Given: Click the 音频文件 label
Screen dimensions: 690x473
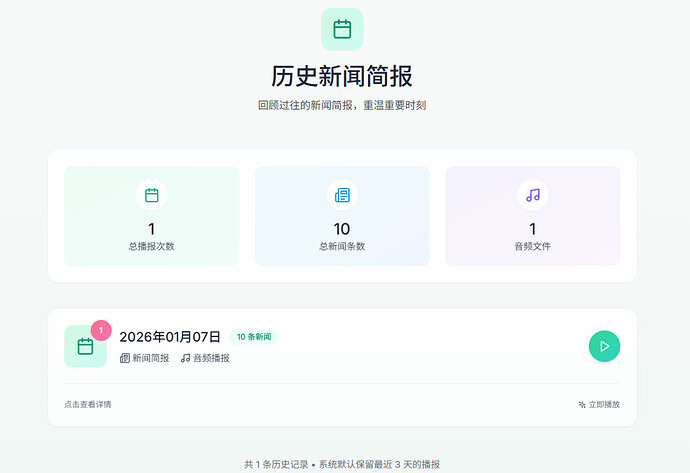Looking at the screenshot, I should 533,246.
